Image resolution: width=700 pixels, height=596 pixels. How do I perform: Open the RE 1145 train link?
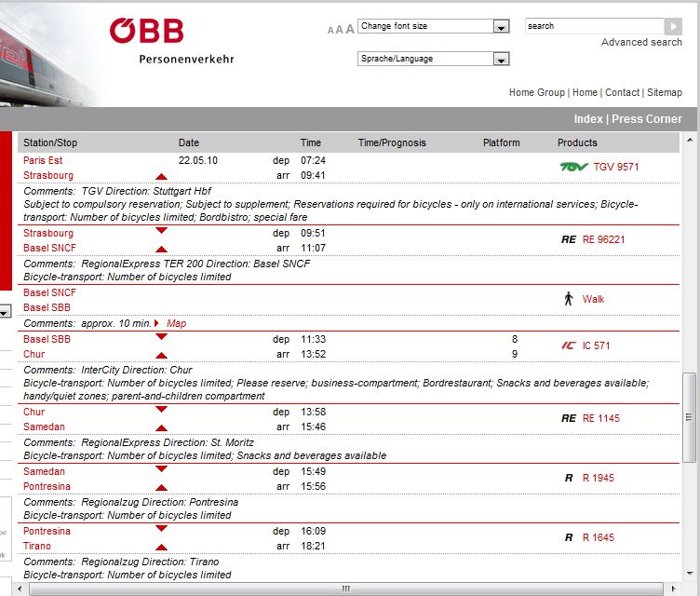coord(601,418)
